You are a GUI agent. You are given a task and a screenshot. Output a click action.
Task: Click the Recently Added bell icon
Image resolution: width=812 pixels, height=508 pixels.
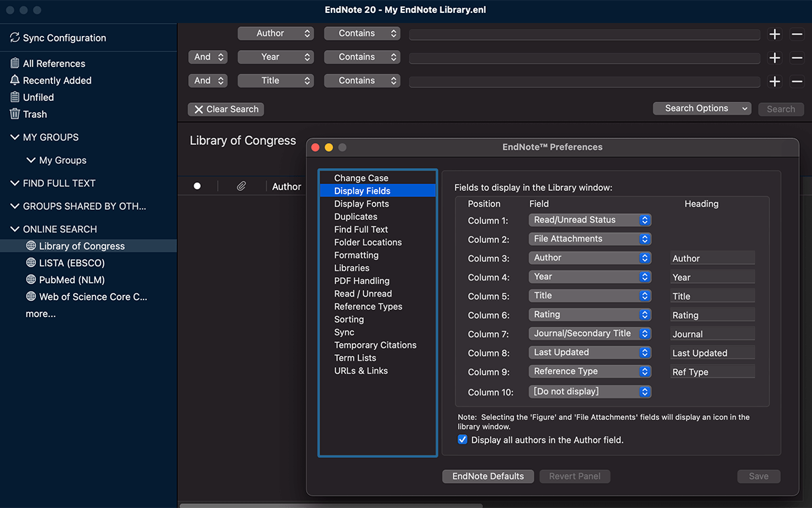point(15,80)
